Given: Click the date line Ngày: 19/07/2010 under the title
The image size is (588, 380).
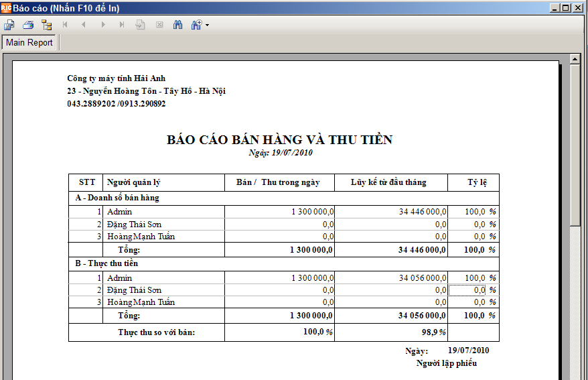Looking at the screenshot, I should tap(281, 153).
